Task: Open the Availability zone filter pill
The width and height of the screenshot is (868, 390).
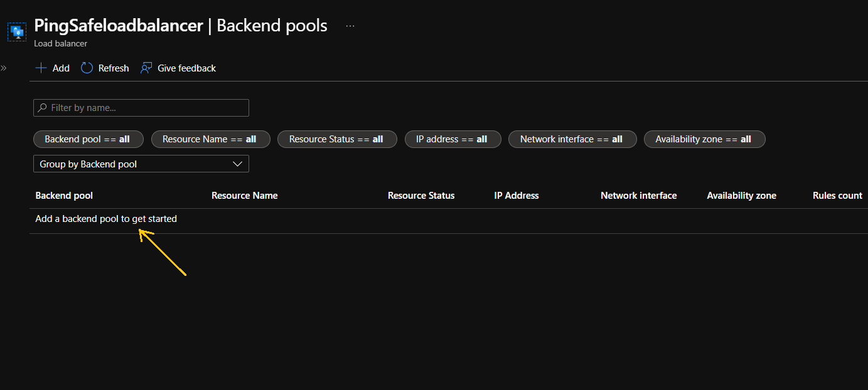Action: pos(704,139)
